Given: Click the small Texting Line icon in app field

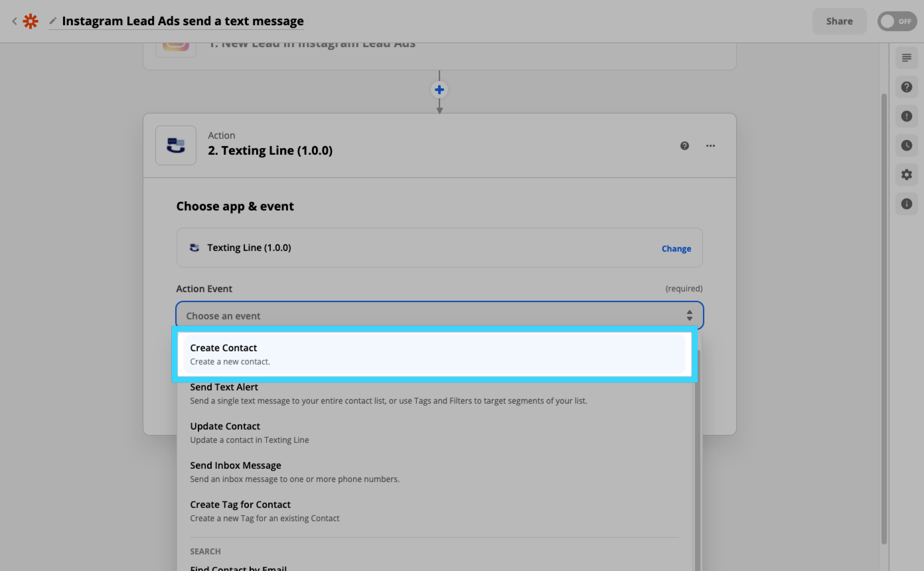Looking at the screenshot, I should [x=194, y=248].
